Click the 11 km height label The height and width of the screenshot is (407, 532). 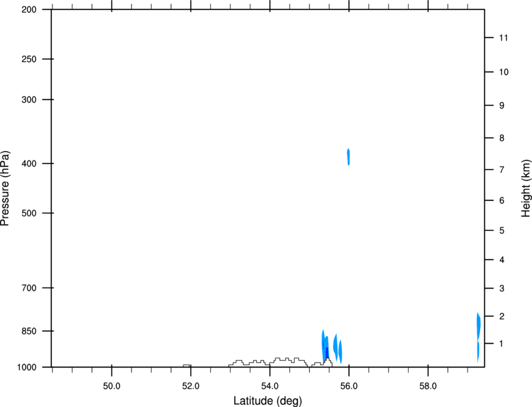503,38
